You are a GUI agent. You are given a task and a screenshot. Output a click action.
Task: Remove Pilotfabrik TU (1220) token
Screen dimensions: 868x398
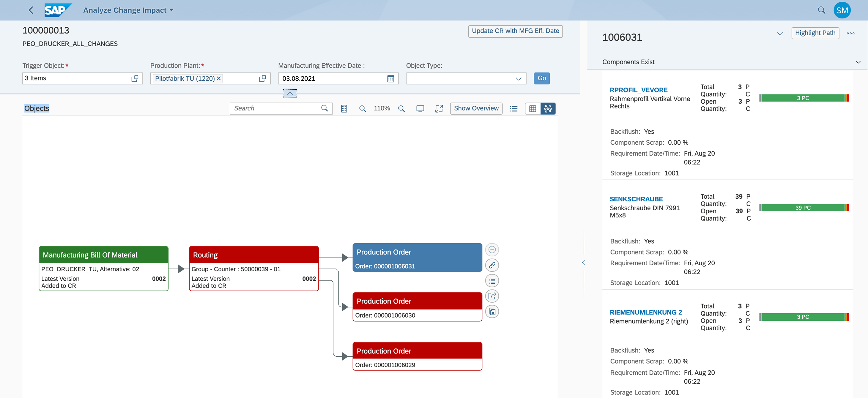(219, 78)
